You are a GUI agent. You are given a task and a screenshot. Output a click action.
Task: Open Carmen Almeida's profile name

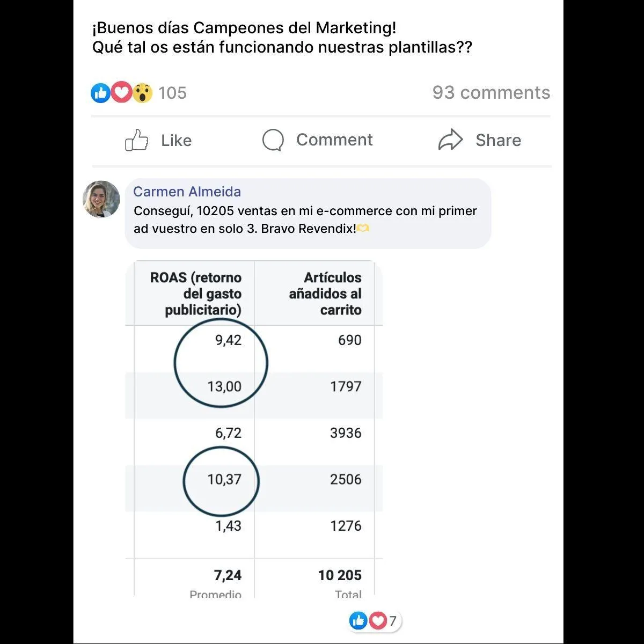click(187, 192)
